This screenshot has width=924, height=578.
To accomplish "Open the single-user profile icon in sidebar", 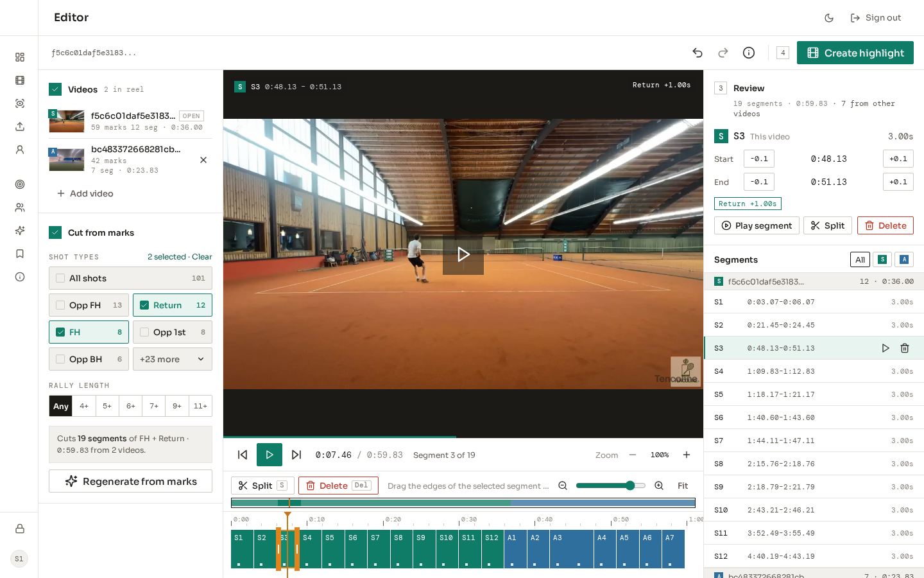I will pyautogui.click(x=20, y=150).
